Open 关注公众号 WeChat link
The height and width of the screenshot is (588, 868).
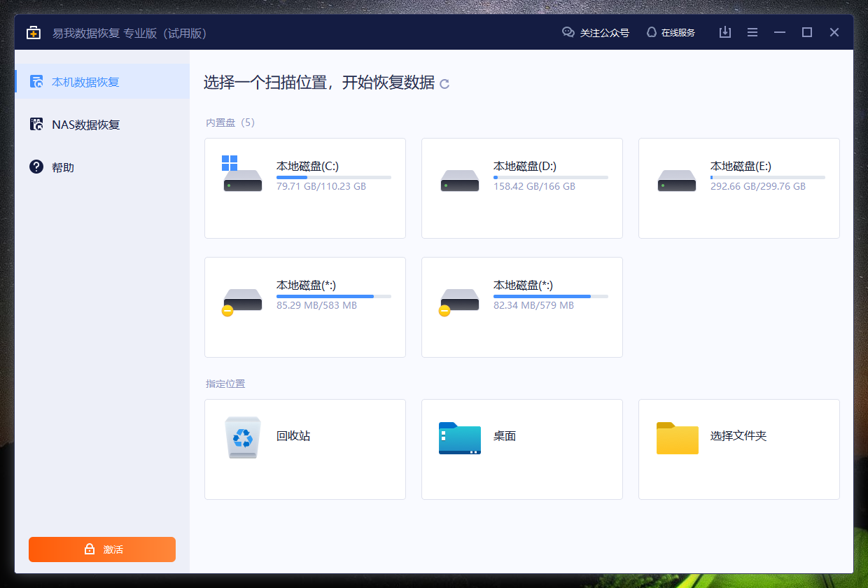point(605,33)
